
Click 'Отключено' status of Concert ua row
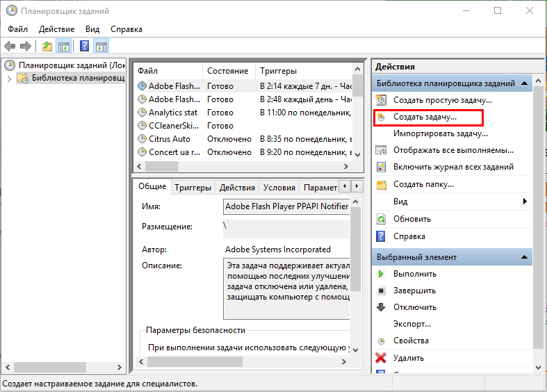point(229,152)
